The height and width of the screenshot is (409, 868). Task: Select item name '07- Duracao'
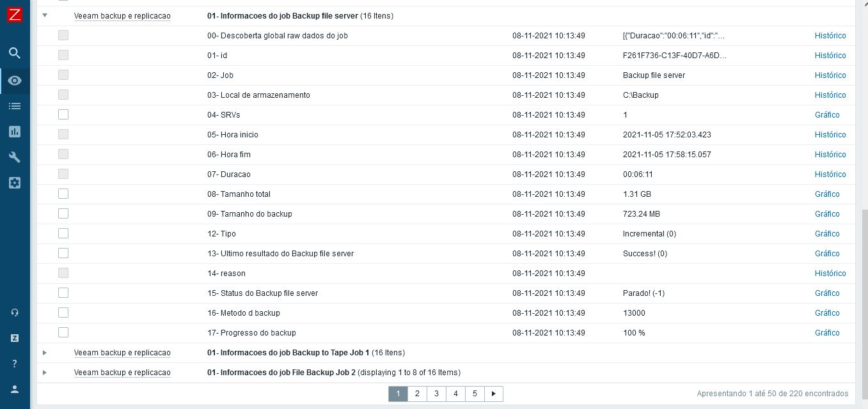[x=229, y=174]
